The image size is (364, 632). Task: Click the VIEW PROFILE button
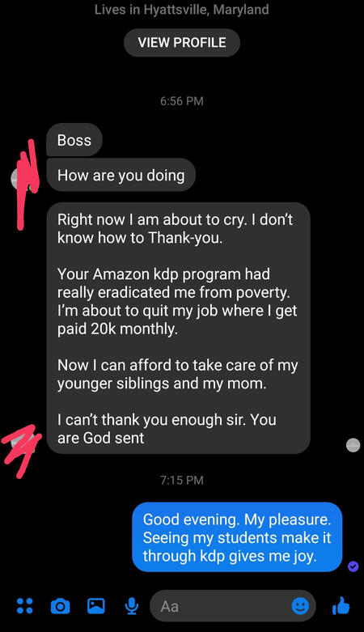tap(182, 42)
